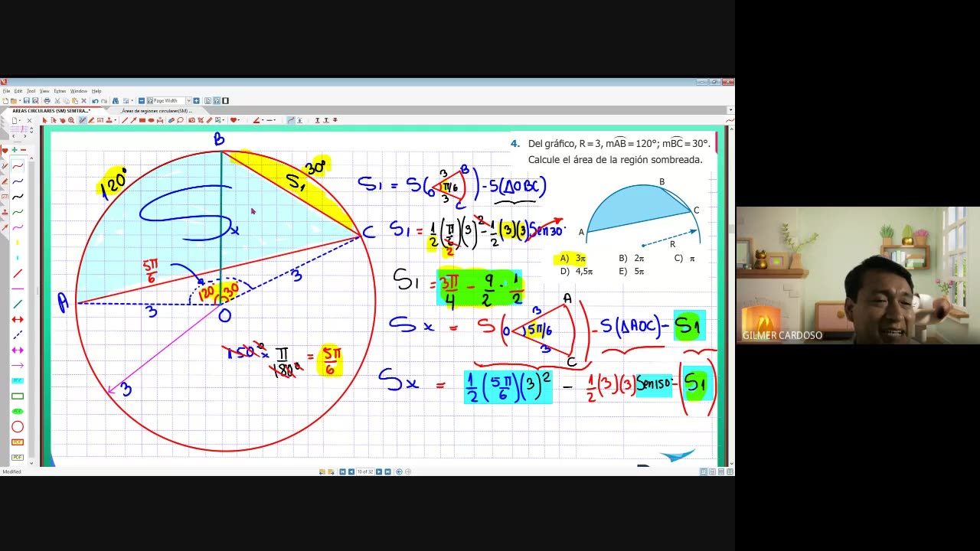
Task: Open the Edit menu
Action: (x=18, y=91)
